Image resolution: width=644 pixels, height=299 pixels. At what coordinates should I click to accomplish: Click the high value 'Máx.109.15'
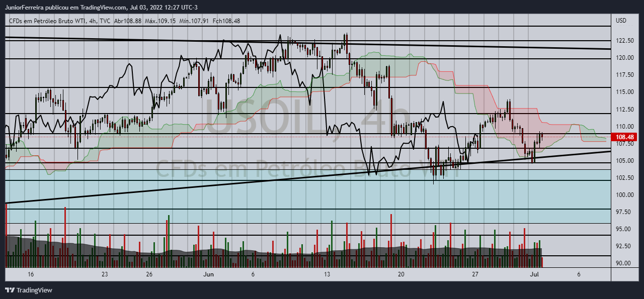point(160,21)
